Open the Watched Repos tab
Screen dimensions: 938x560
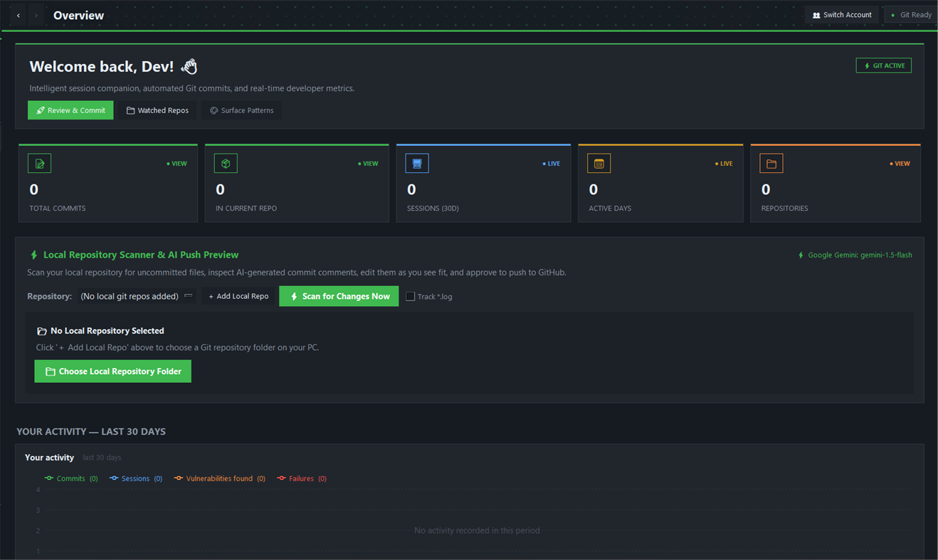[157, 110]
